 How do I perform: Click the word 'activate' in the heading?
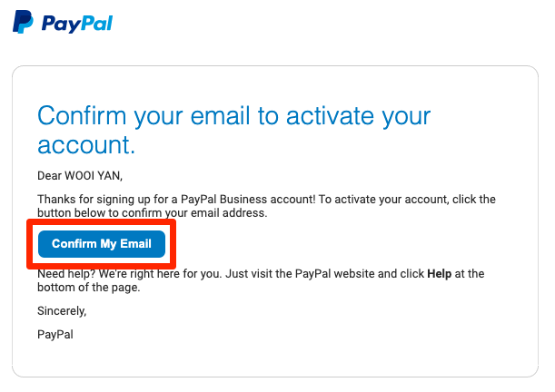(x=330, y=116)
